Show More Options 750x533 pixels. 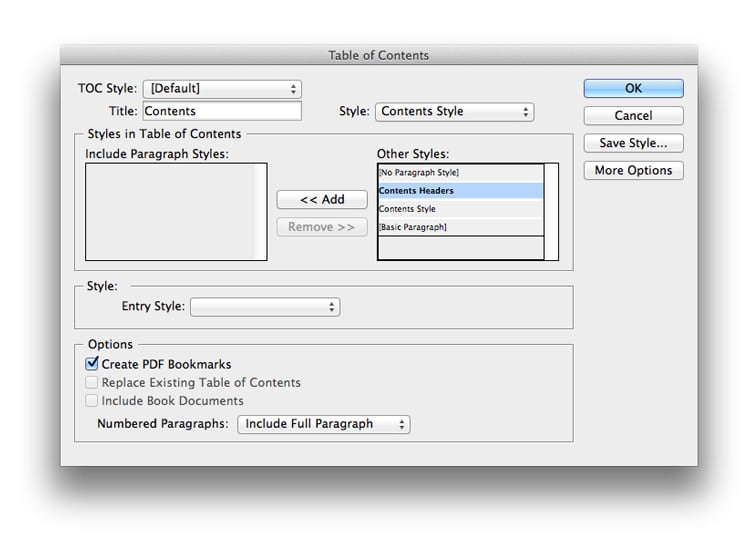point(633,170)
